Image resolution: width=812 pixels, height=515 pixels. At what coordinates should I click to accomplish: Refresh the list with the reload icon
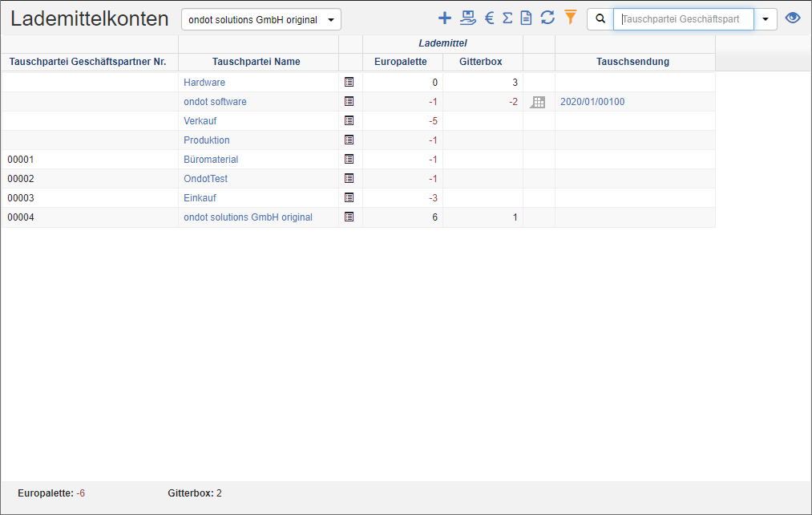tap(547, 18)
